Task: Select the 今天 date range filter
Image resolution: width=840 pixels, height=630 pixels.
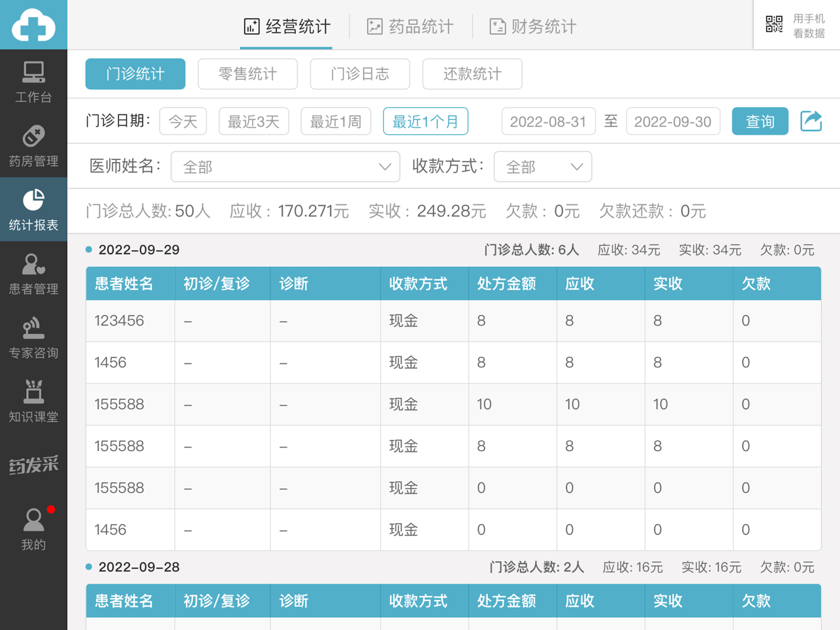Action: tap(183, 122)
